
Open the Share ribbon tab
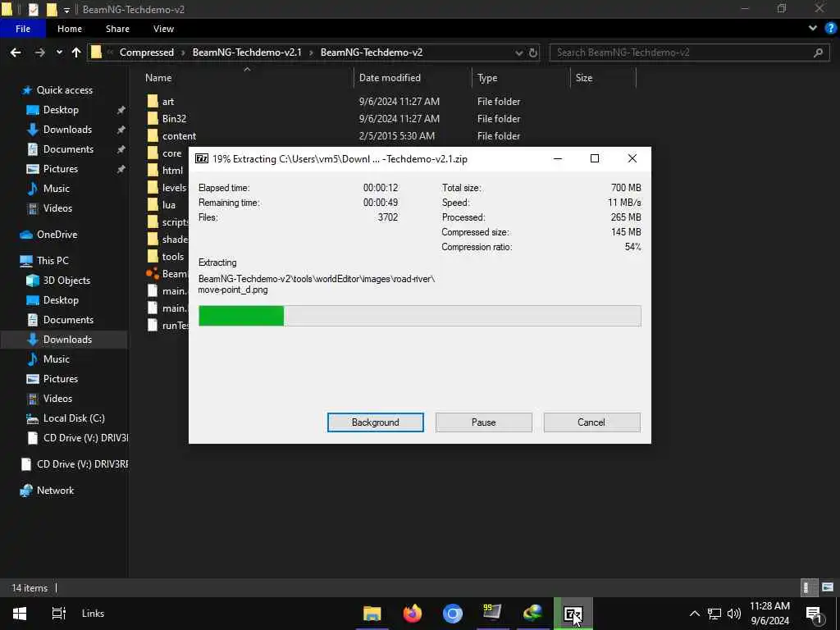coord(117,29)
